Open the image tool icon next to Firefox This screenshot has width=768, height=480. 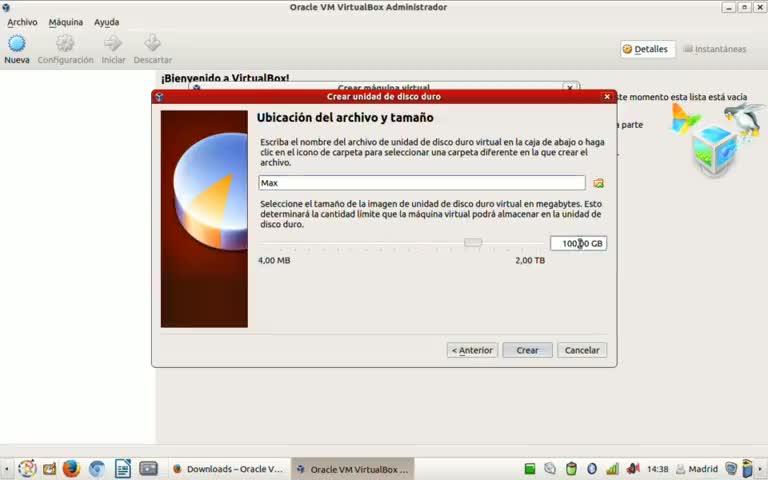[49, 469]
